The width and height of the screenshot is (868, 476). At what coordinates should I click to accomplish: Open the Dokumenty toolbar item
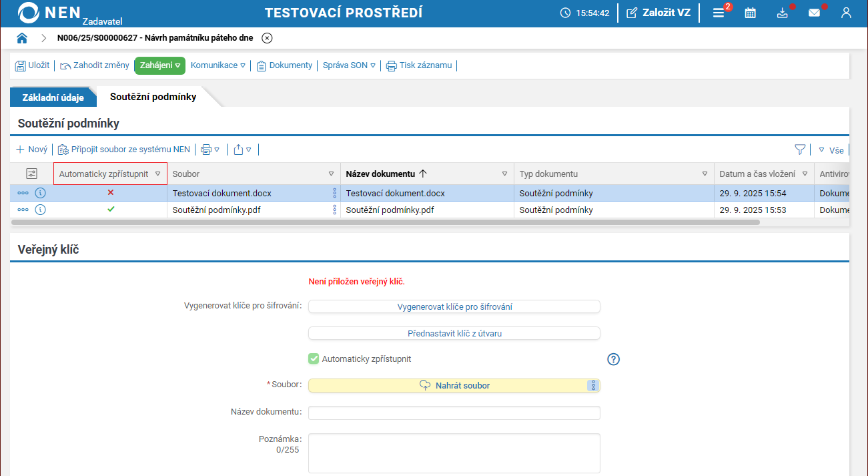pyautogui.click(x=284, y=65)
